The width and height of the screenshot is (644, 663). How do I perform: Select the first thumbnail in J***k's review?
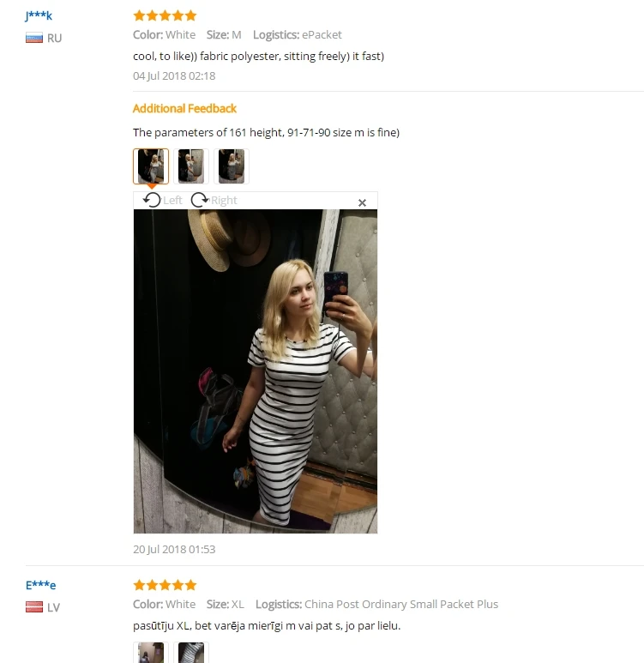(151, 166)
